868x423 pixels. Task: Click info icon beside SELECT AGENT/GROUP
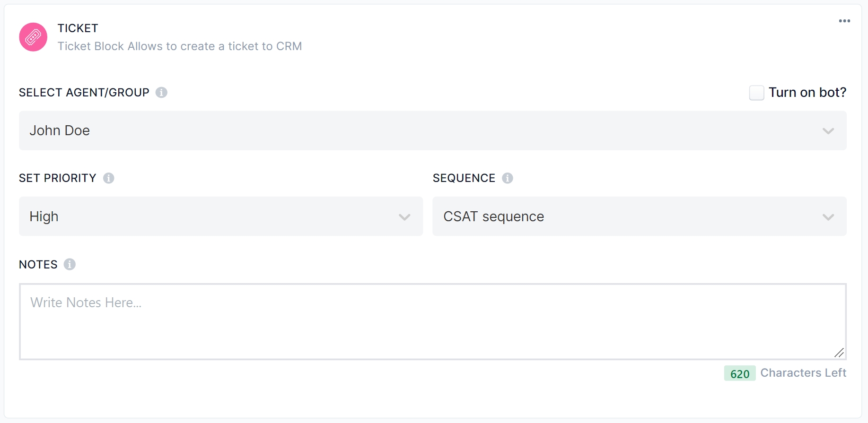pos(161,93)
